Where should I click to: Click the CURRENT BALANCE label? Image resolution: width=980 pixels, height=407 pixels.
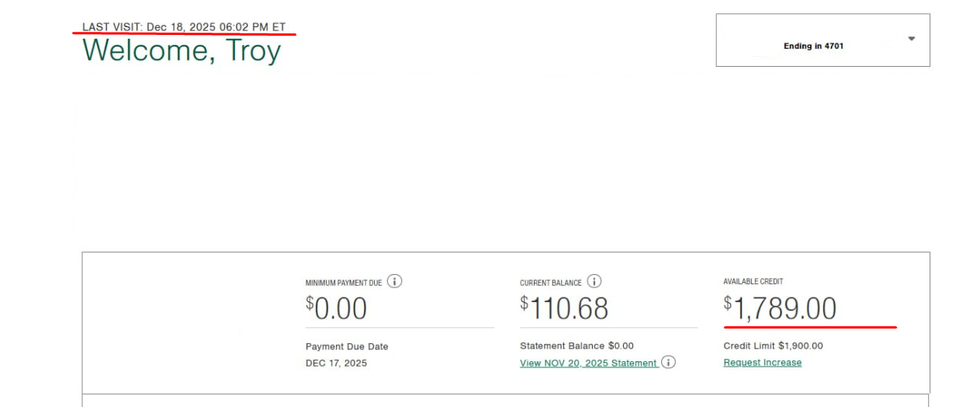click(550, 283)
